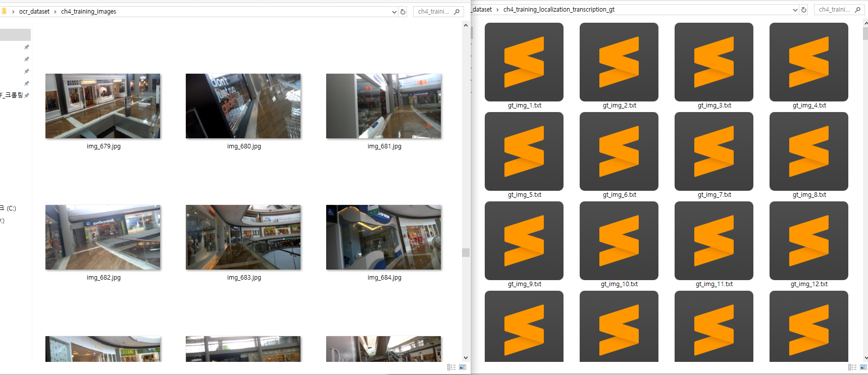Click scroll-up arrow in left file list

[466, 25]
